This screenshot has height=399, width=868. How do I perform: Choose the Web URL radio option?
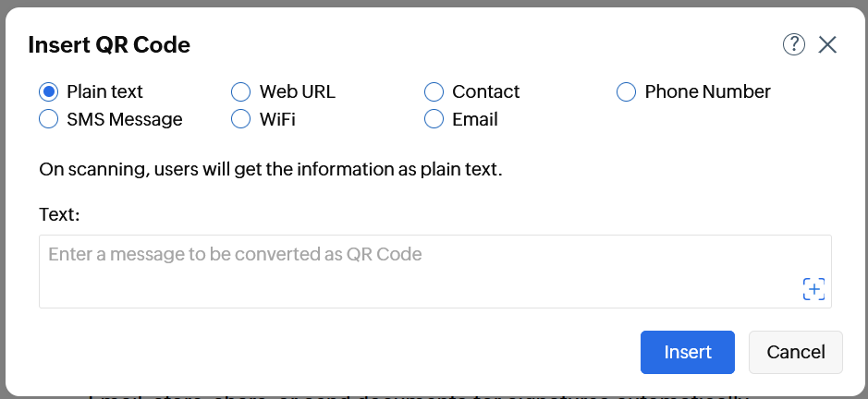240,91
